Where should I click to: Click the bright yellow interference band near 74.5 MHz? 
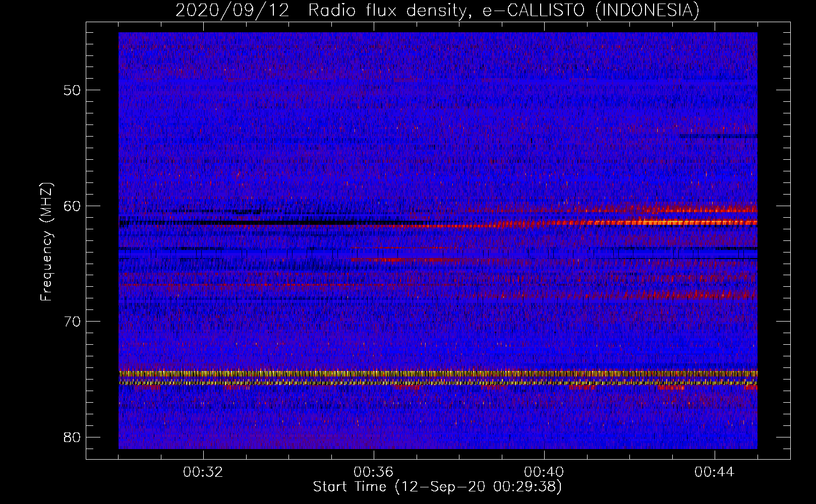tap(438, 373)
